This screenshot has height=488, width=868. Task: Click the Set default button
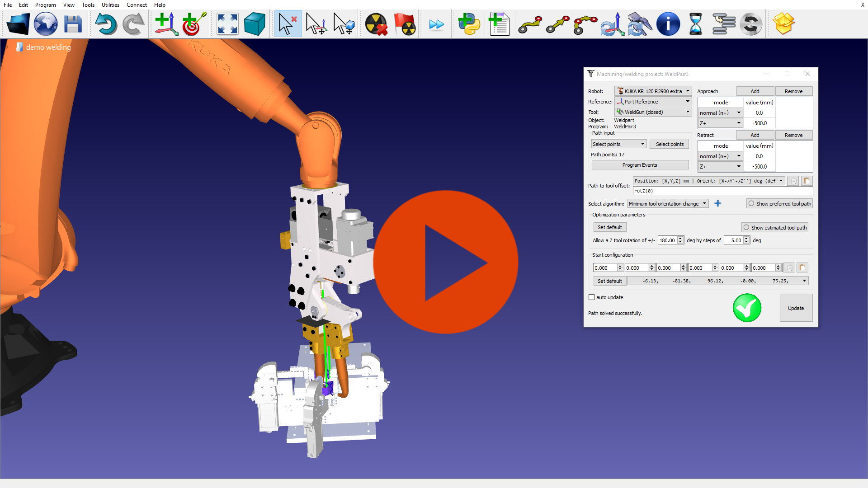pos(609,227)
